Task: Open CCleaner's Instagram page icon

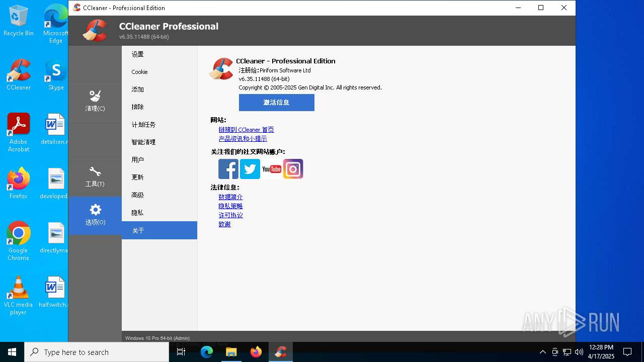Action: click(293, 169)
